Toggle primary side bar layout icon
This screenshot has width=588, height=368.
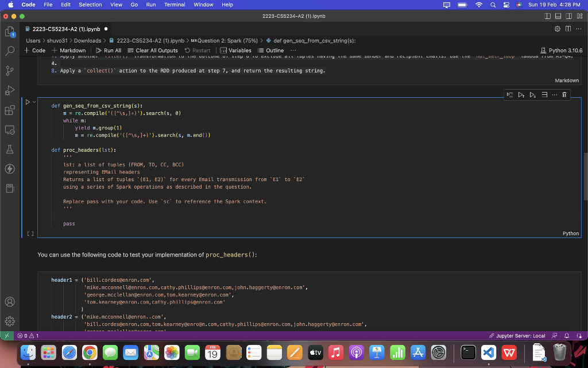pos(547,16)
